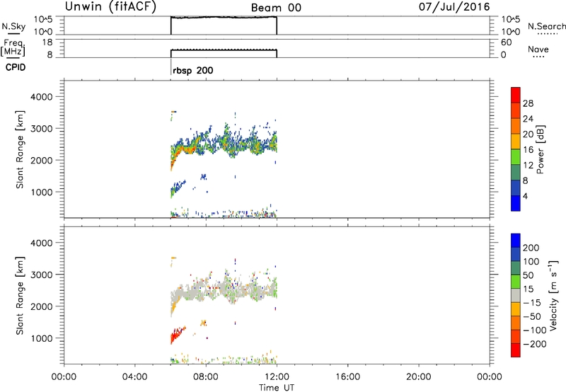Select the 'rbsp 200' control program label
566x392 pixels.
[193, 70]
